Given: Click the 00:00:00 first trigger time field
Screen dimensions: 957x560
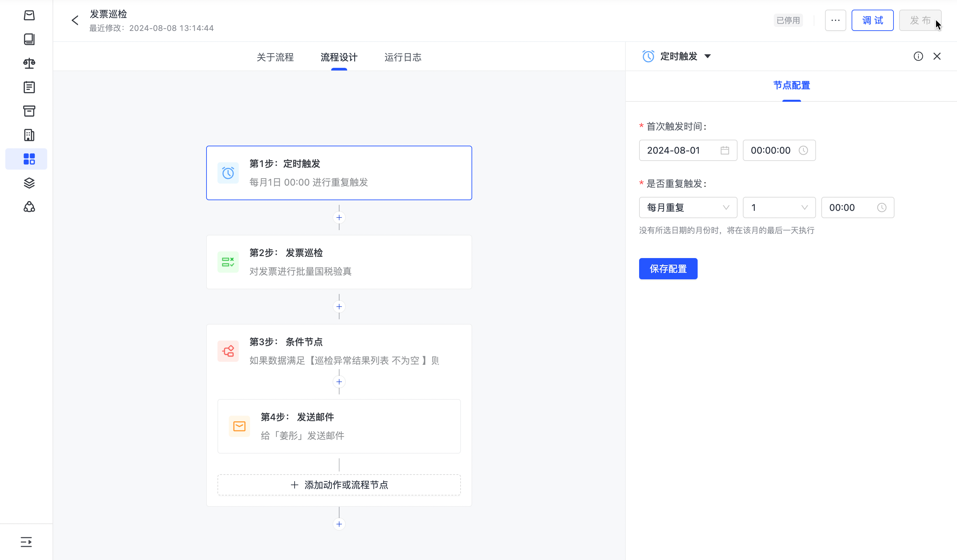Looking at the screenshot, I should point(779,150).
